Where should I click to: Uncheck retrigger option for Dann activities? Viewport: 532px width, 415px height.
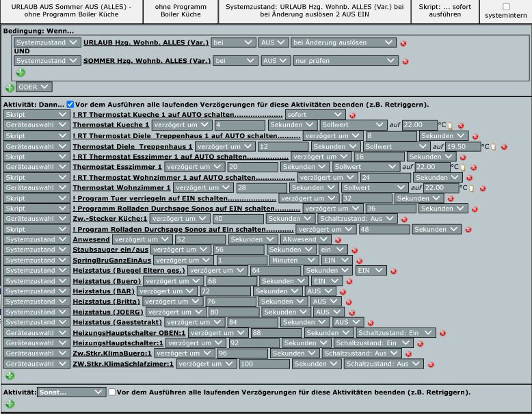(x=70, y=105)
